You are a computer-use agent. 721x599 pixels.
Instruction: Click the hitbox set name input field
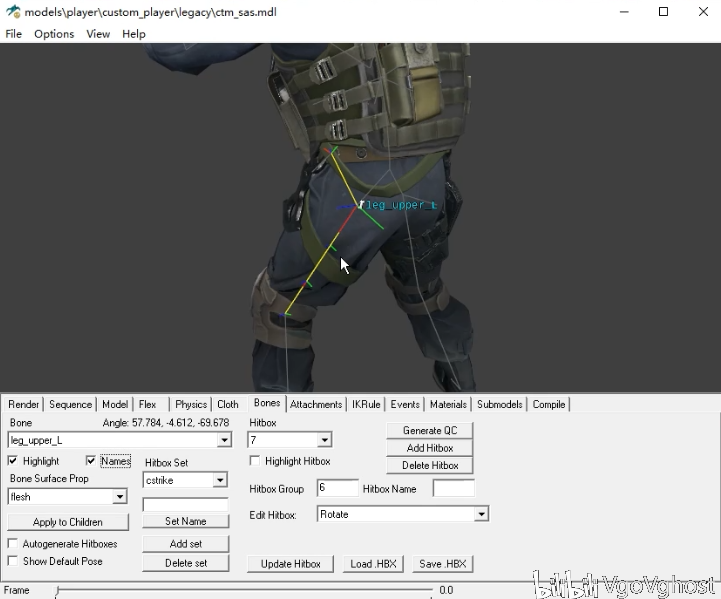[x=185, y=505]
